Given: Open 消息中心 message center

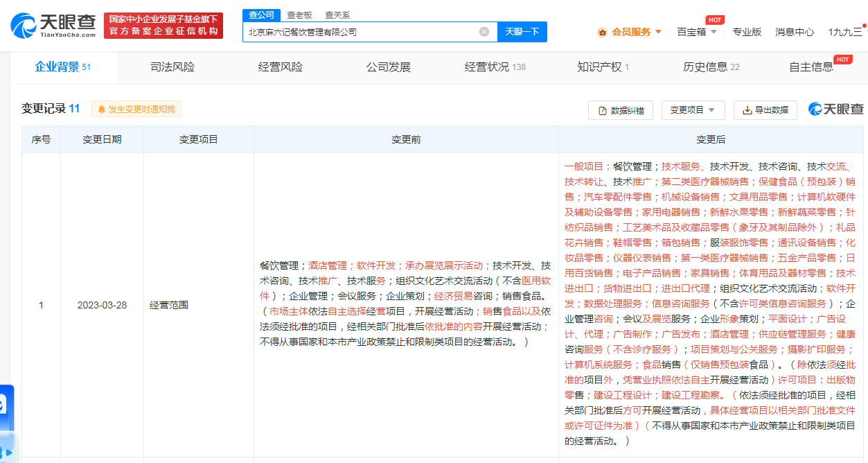Looking at the screenshot, I should click(794, 32).
